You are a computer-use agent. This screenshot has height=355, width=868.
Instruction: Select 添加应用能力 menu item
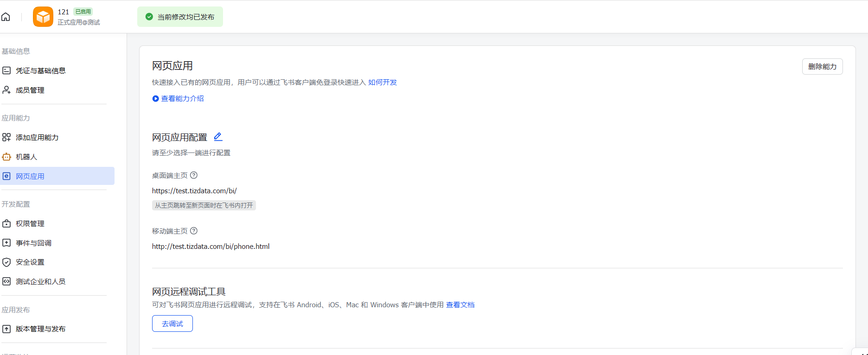(x=37, y=137)
